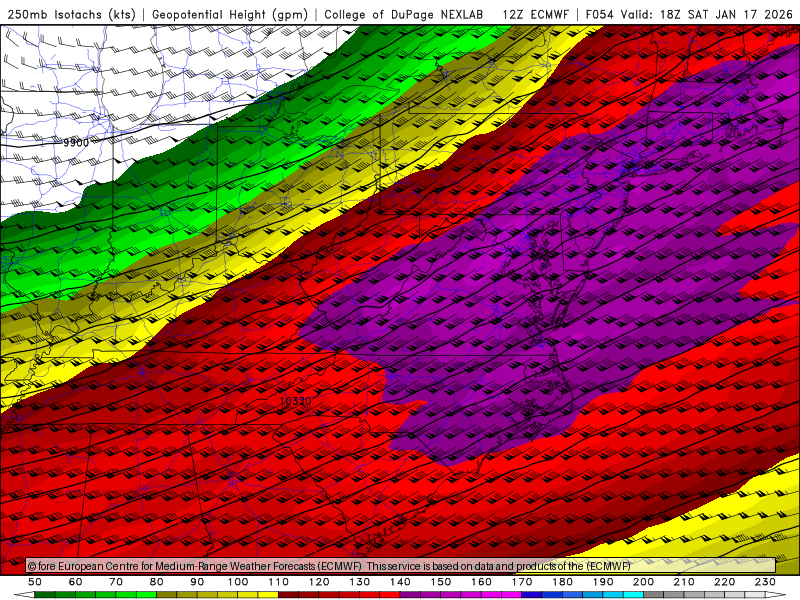This screenshot has height=600, width=800.
Task: Click the "12Z ECMWF" model run label
Action: (x=535, y=15)
